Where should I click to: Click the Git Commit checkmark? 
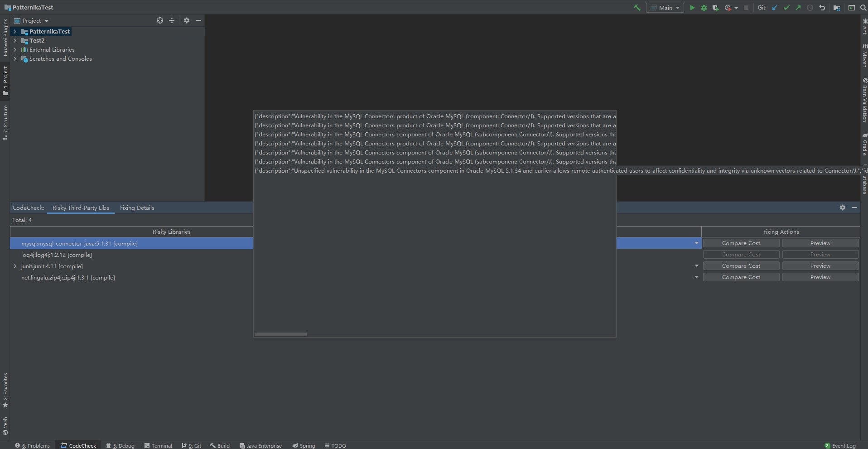pyautogui.click(x=786, y=8)
